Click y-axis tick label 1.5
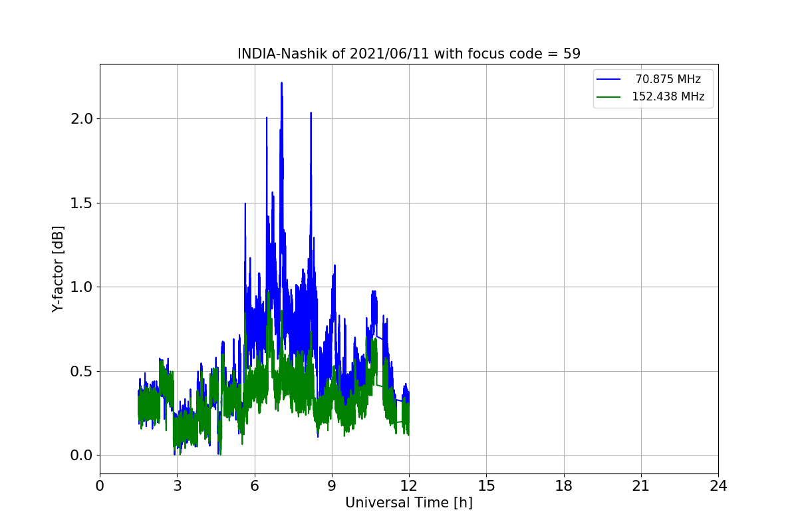 click(81, 203)
